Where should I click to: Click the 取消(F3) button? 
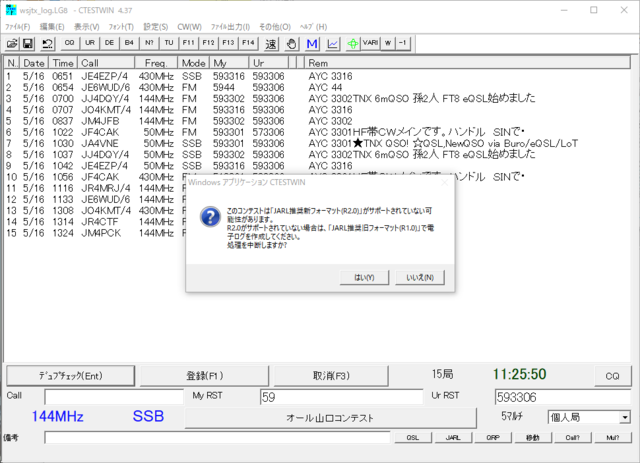point(331,376)
